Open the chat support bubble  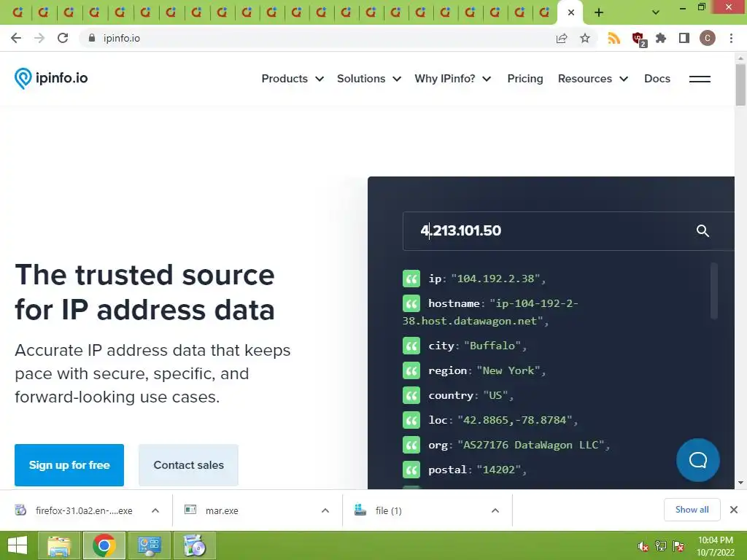[698, 460]
